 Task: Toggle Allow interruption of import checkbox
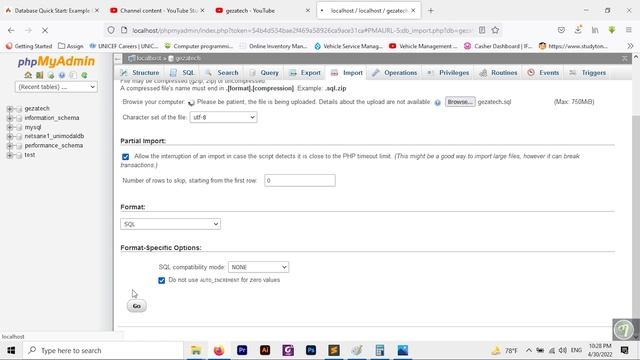126,157
